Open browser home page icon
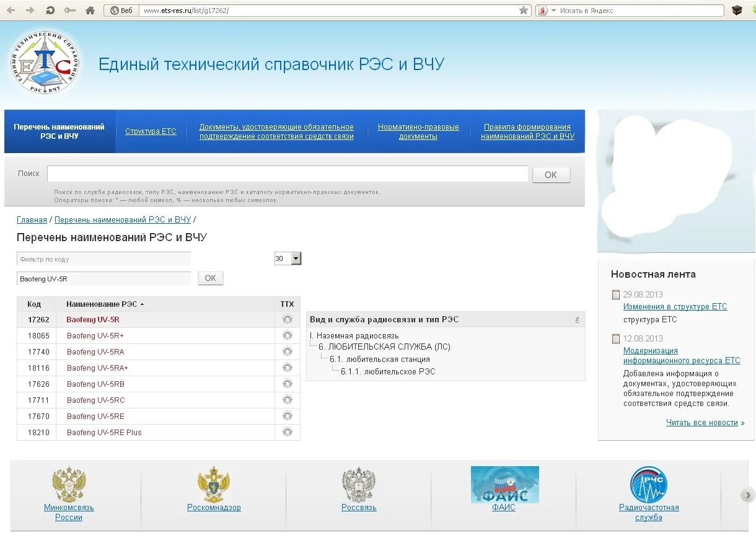 point(90,11)
